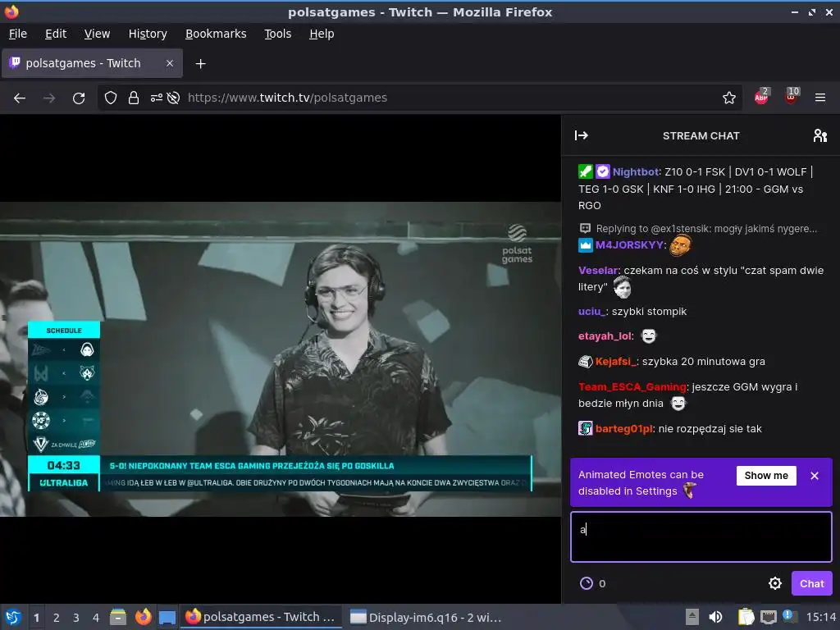Open clipboard manager tray icon

(x=746, y=617)
